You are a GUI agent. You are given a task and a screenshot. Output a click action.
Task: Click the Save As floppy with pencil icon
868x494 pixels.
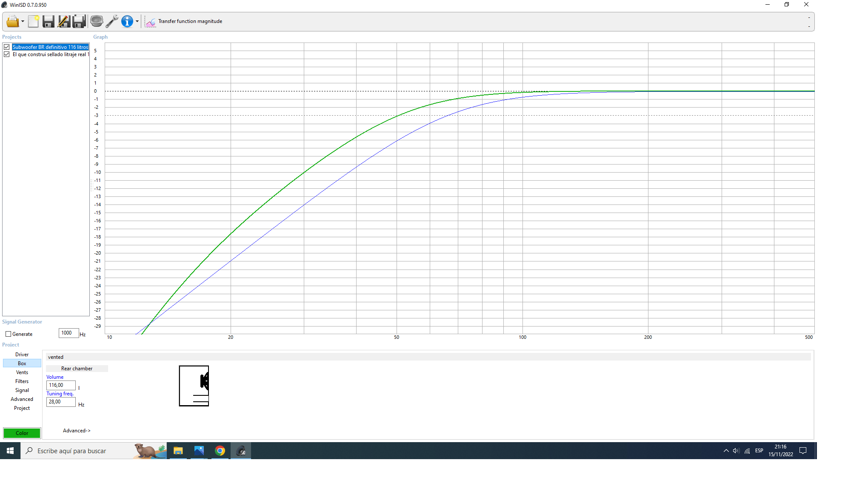coord(64,21)
